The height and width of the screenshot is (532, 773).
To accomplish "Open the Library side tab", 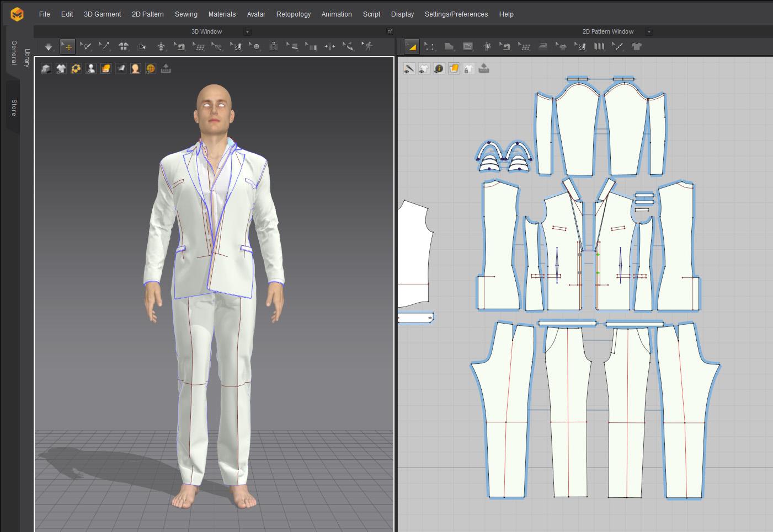I will coord(27,58).
